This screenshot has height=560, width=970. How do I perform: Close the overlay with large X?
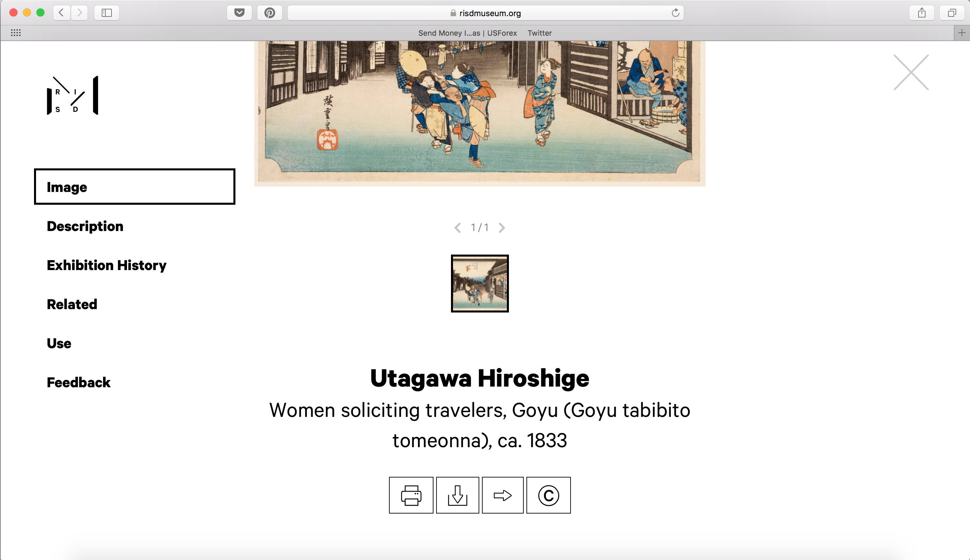click(911, 72)
